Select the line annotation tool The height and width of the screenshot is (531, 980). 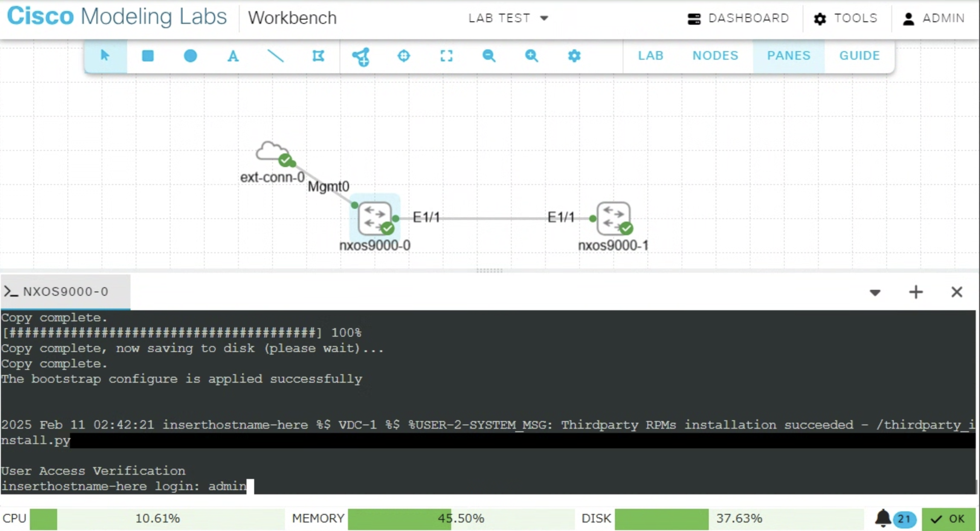point(275,56)
